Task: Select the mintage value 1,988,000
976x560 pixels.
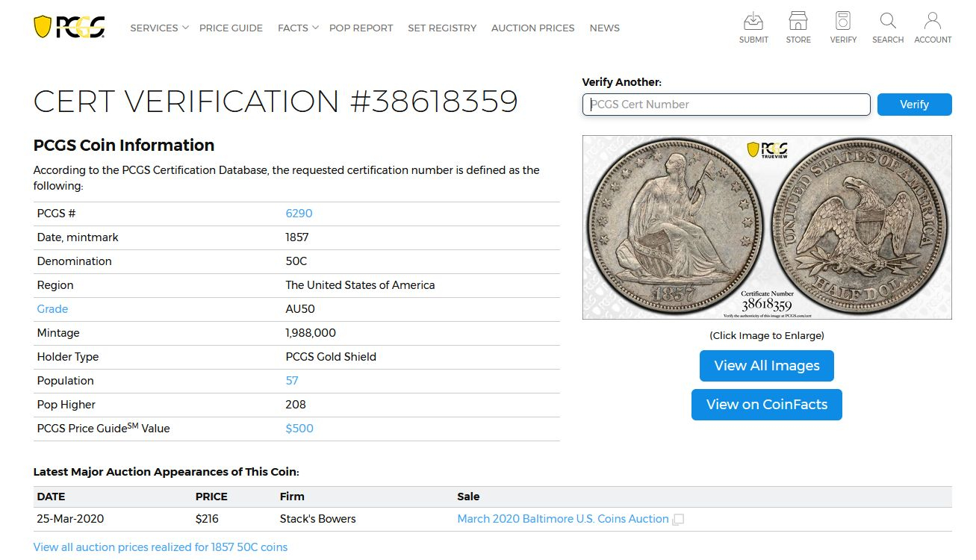Action: tap(311, 333)
